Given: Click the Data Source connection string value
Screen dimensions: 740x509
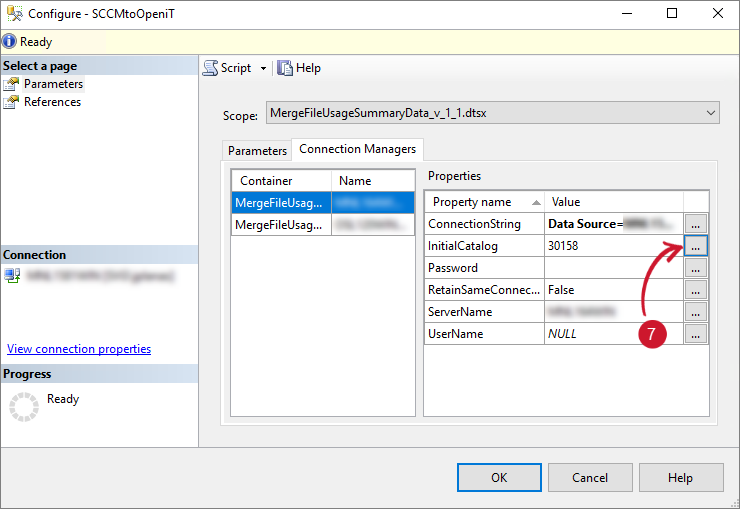Looking at the screenshot, I should tap(614, 224).
